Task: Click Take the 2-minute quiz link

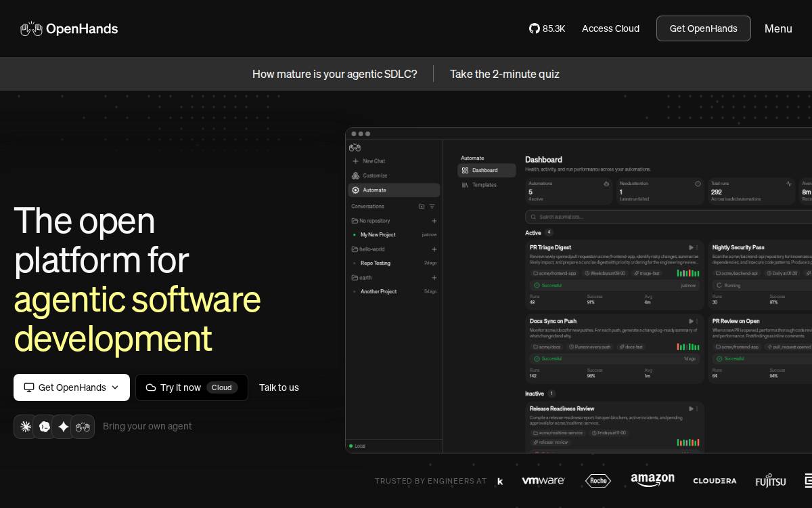Action: click(x=505, y=74)
